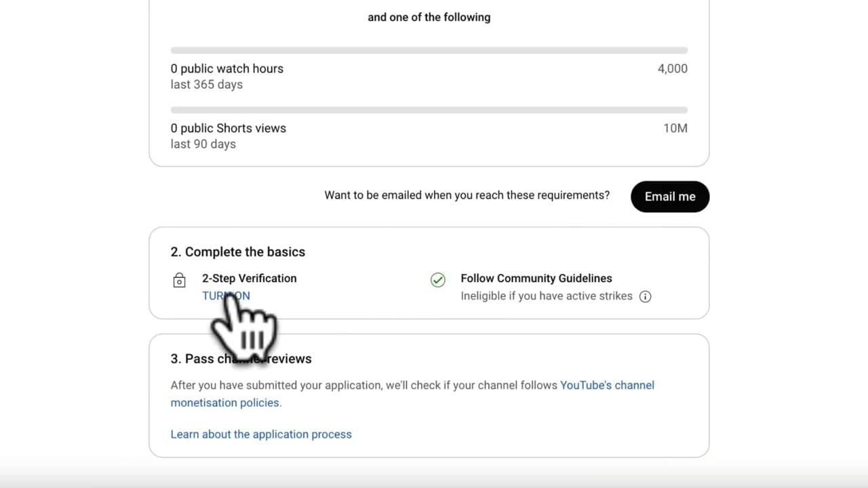This screenshot has width=868, height=488.
Task: Click the 10M Shorts views target value
Action: (675, 128)
